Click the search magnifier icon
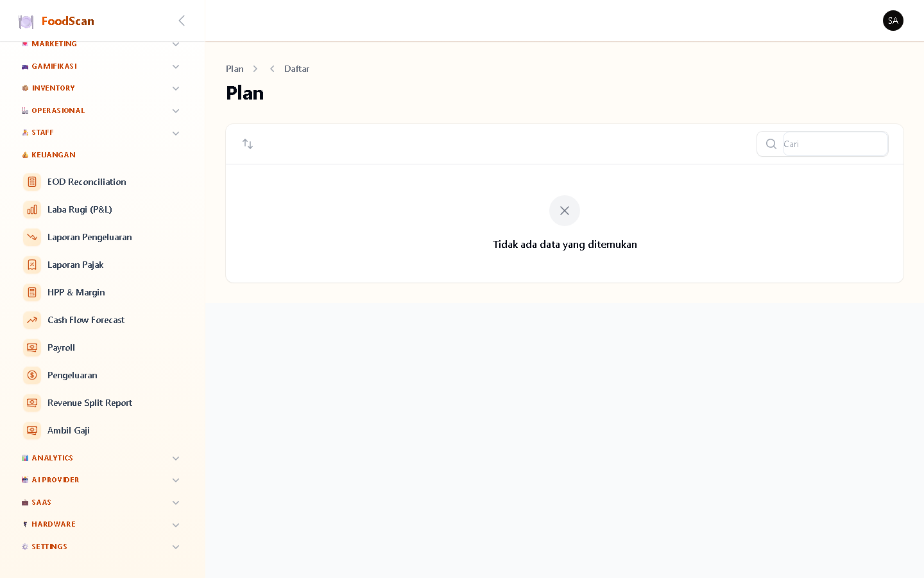The image size is (924, 578). point(771,144)
